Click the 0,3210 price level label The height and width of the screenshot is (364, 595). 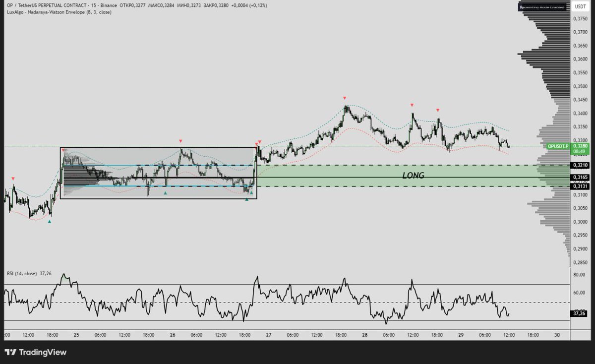tap(579, 165)
